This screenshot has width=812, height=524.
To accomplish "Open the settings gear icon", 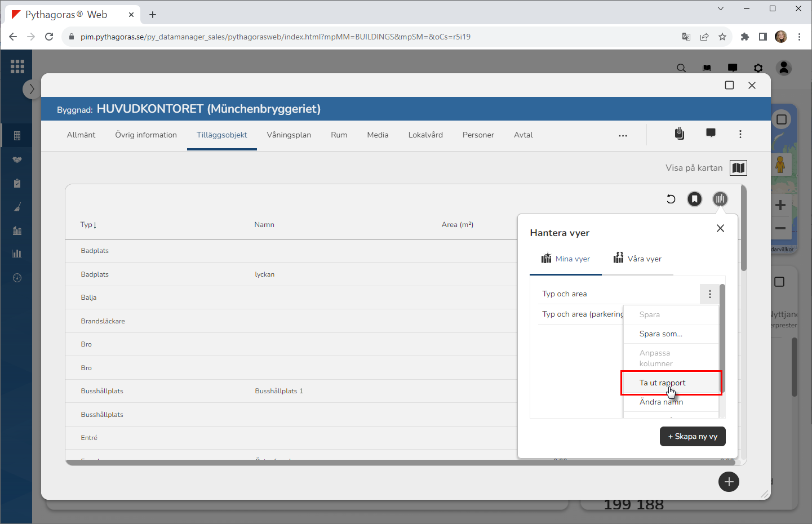I will (758, 68).
